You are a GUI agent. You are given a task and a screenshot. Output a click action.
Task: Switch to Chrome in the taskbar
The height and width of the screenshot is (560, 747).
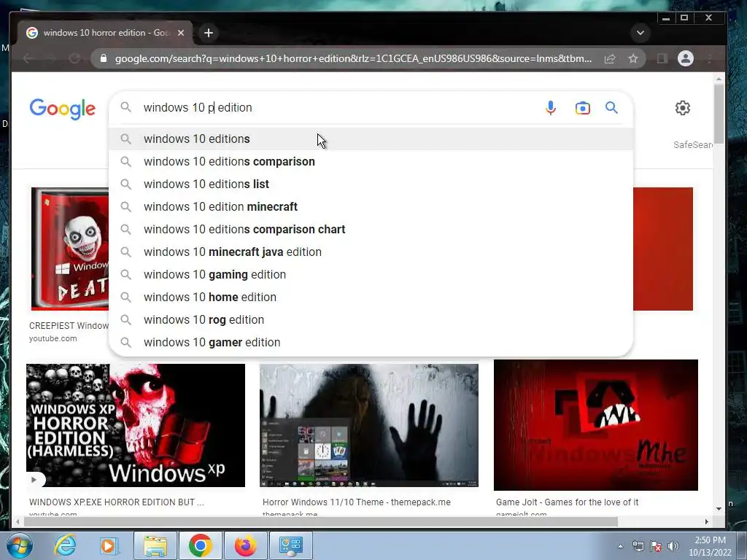pos(200,545)
